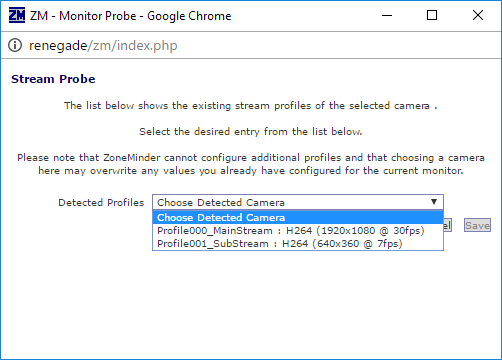The width and height of the screenshot is (502, 360).
Task: Minimize the Monitor Probe window
Action: [x=387, y=15]
